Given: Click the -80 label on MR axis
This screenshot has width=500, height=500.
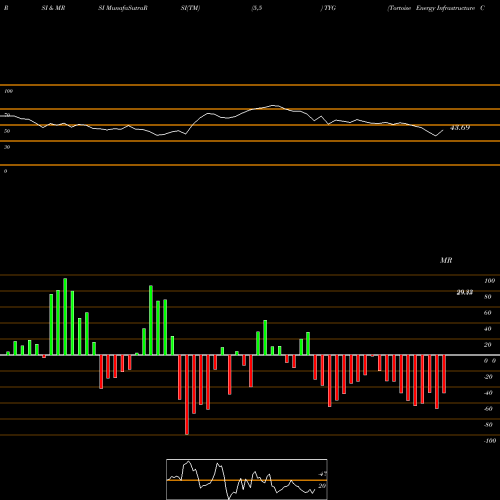Looking at the screenshot, I should point(488,425).
